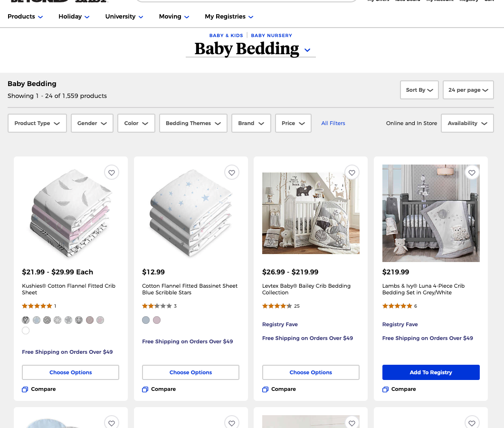
Task: Click heart icon on second-row fourth card
Action: 472,423
